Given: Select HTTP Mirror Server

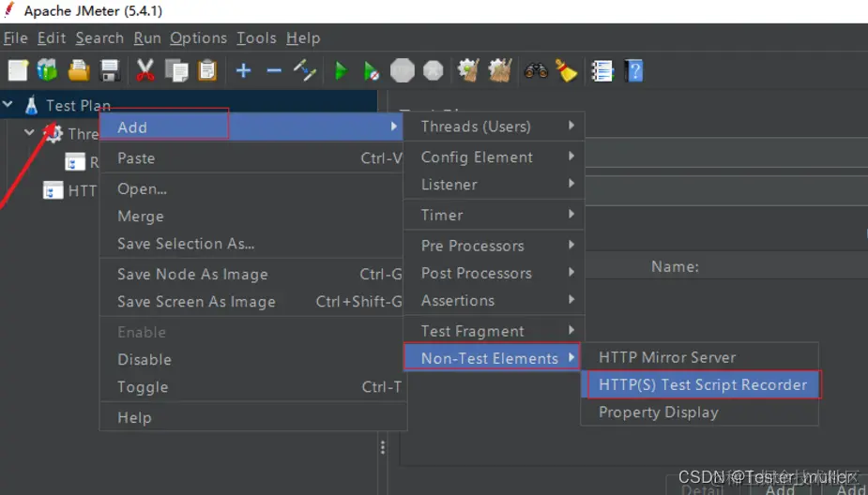Looking at the screenshot, I should (700, 357).
